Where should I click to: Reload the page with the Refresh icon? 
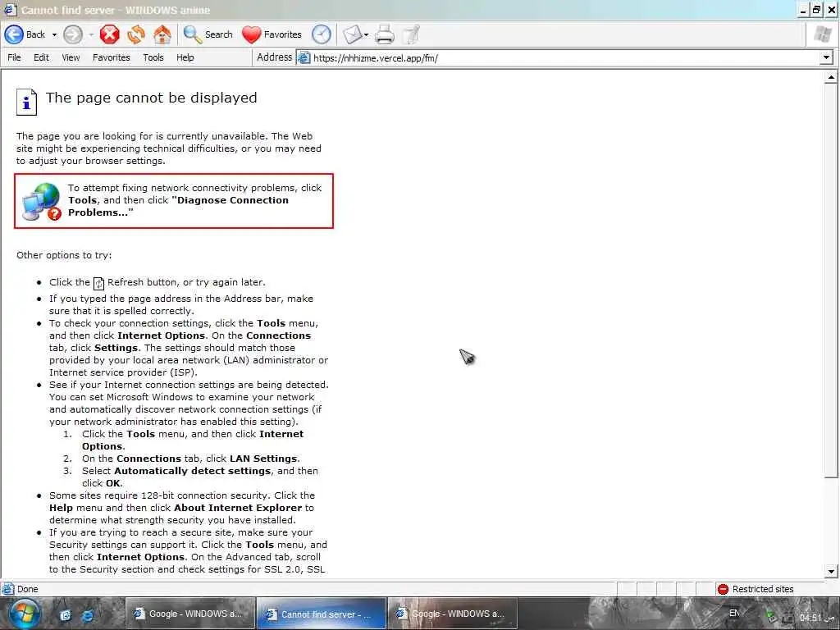coord(136,34)
